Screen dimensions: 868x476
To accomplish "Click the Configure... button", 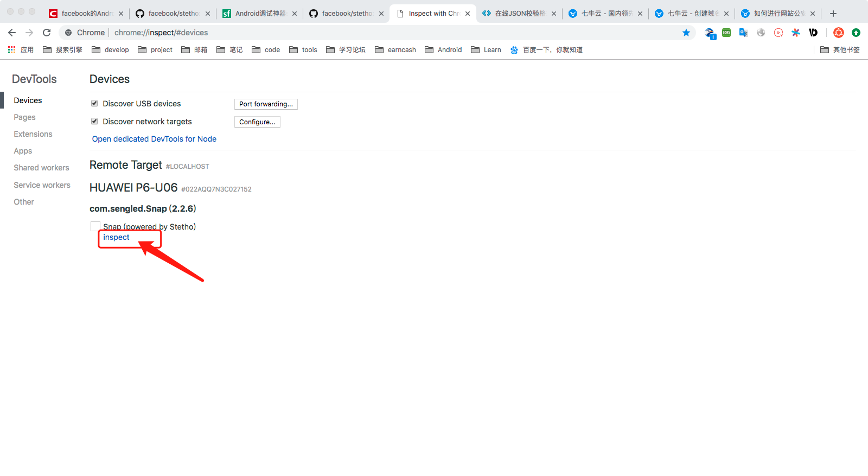I will click(257, 122).
